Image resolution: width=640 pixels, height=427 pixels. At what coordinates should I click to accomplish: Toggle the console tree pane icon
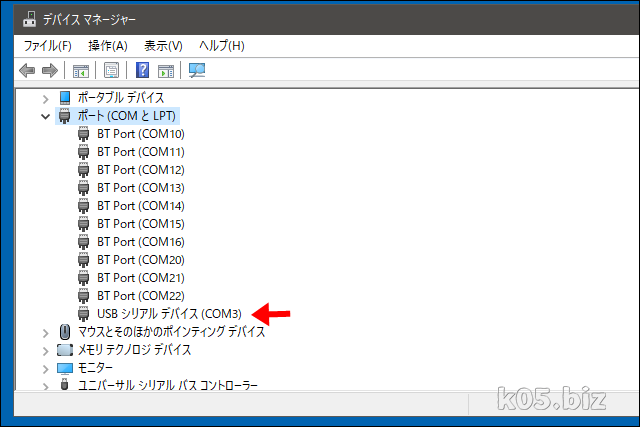pyautogui.click(x=81, y=71)
